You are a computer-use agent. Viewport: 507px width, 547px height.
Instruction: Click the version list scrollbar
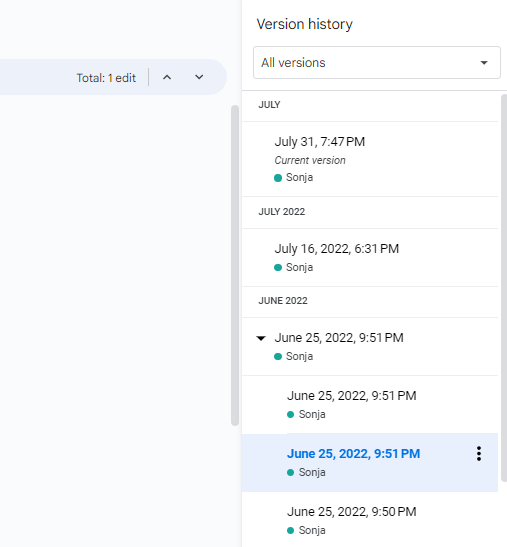504,288
